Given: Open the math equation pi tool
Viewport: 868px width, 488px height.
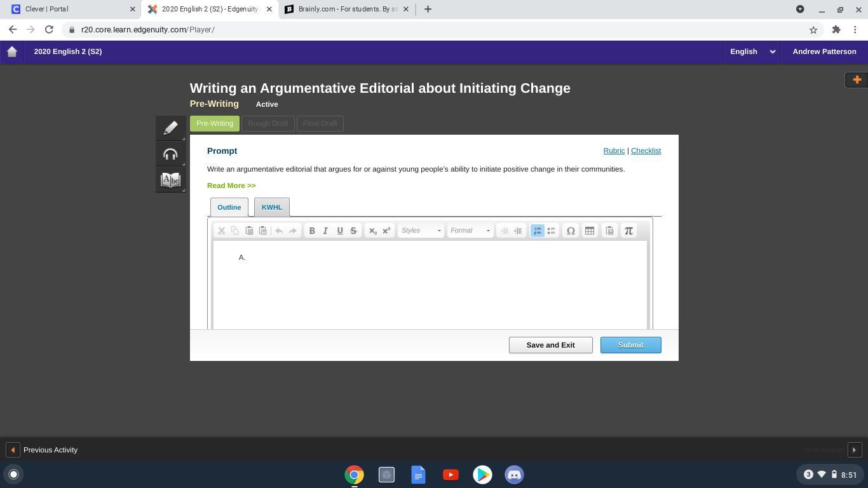Looking at the screenshot, I should click(628, 231).
